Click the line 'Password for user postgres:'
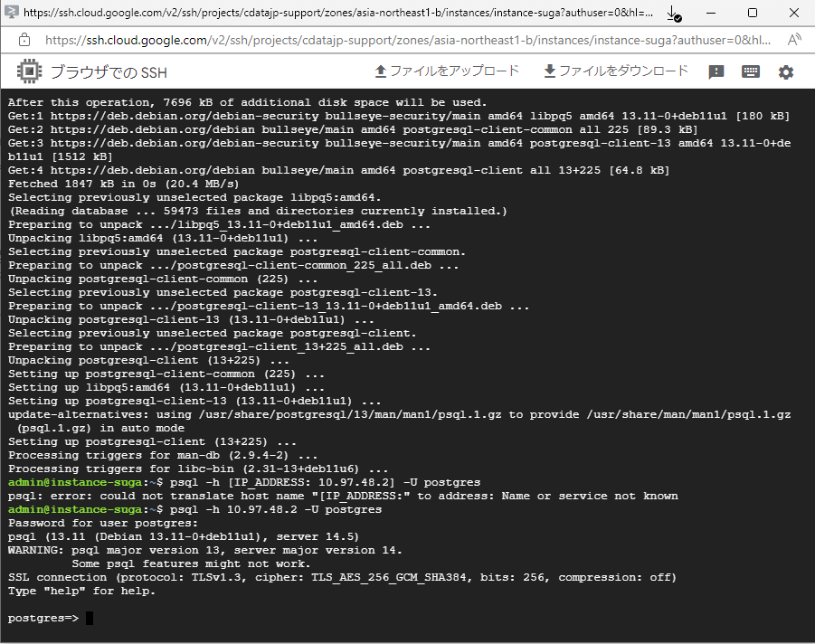 103,523
